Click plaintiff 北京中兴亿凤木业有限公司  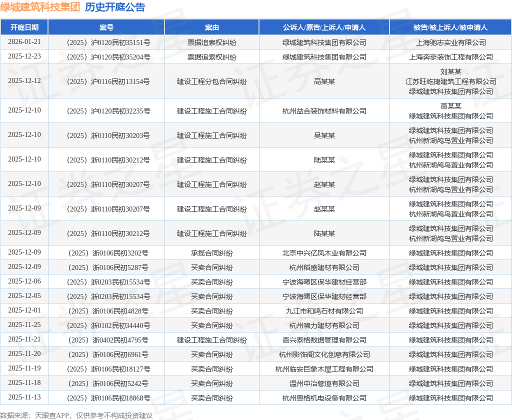pyautogui.click(x=324, y=253)
